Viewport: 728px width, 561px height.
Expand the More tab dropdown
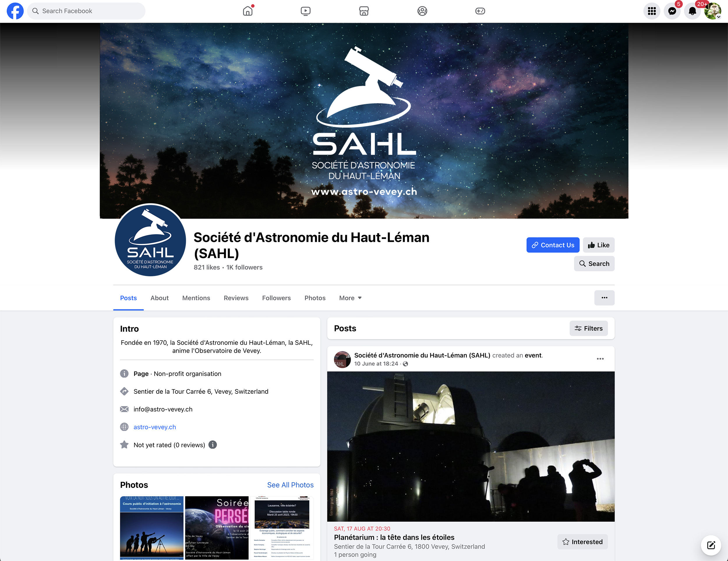click(350, 298)
